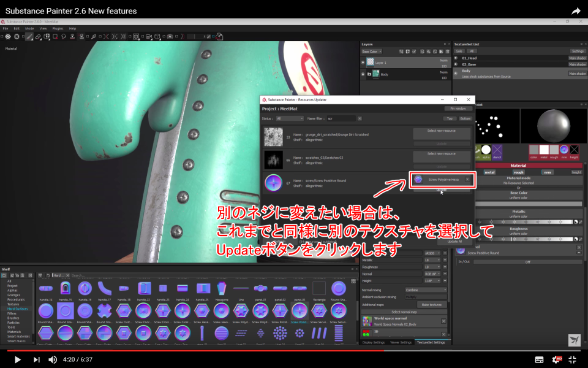Open the Plugins menu
This screenshot has width=588, height=368.
click(58, 29)
